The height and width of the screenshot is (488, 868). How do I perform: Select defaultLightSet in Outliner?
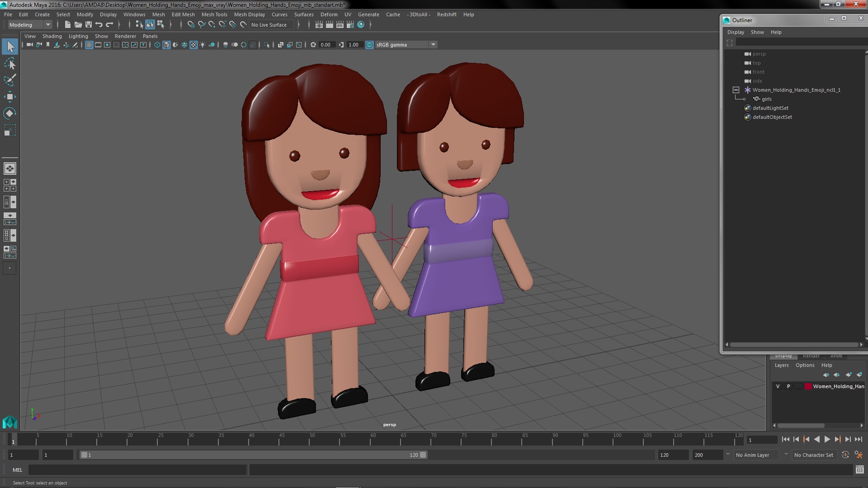[770, 108]
